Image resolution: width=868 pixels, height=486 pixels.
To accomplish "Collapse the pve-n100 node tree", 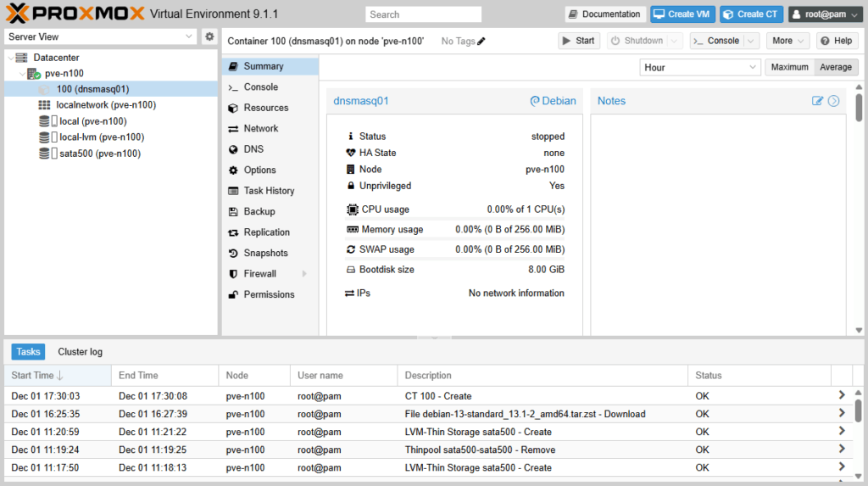I will point(21,74).
